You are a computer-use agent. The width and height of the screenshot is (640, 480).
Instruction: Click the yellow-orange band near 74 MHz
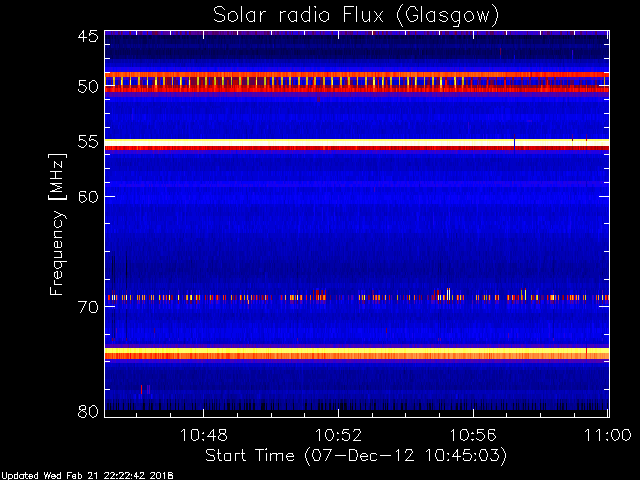click(x=357, y=353)
